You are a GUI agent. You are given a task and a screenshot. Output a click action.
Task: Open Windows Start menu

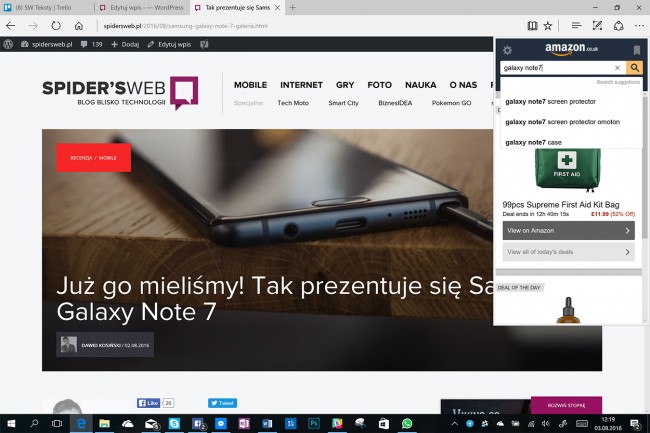[11, 423]
